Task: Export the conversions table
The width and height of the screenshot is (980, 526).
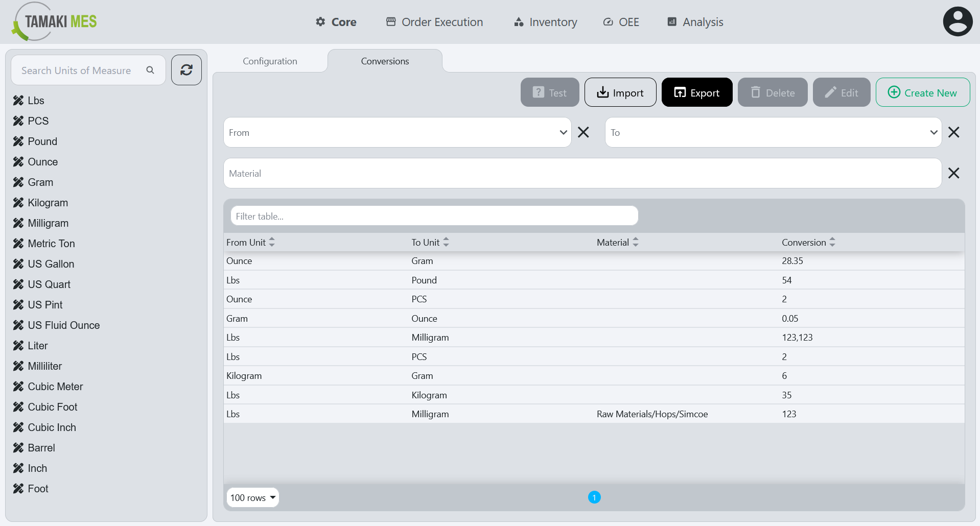Action: click(696, 92)
